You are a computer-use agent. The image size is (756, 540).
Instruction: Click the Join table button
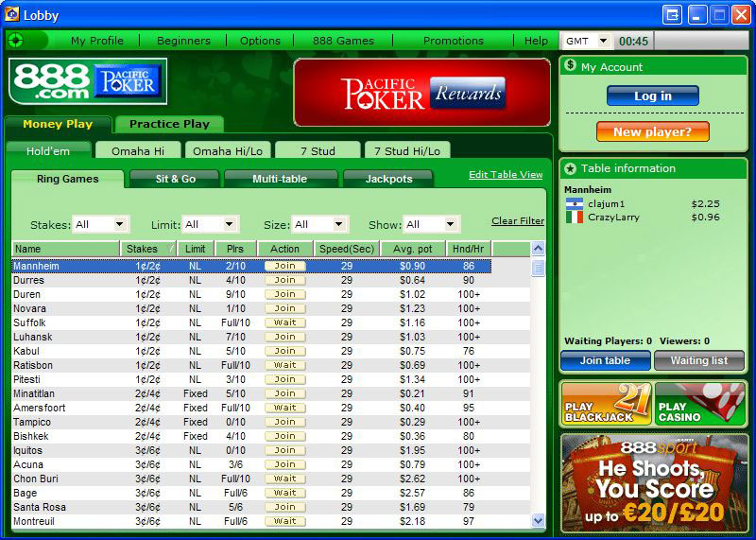(x=606, y=360)
